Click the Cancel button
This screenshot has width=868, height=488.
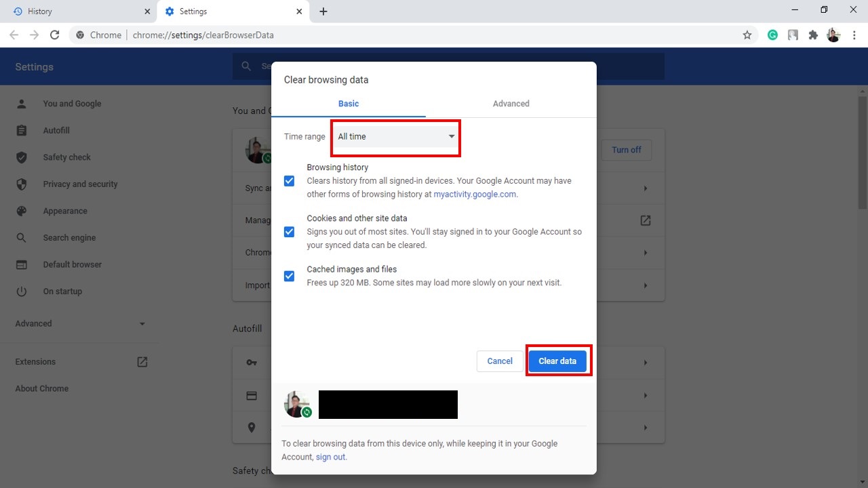[500, 361]
